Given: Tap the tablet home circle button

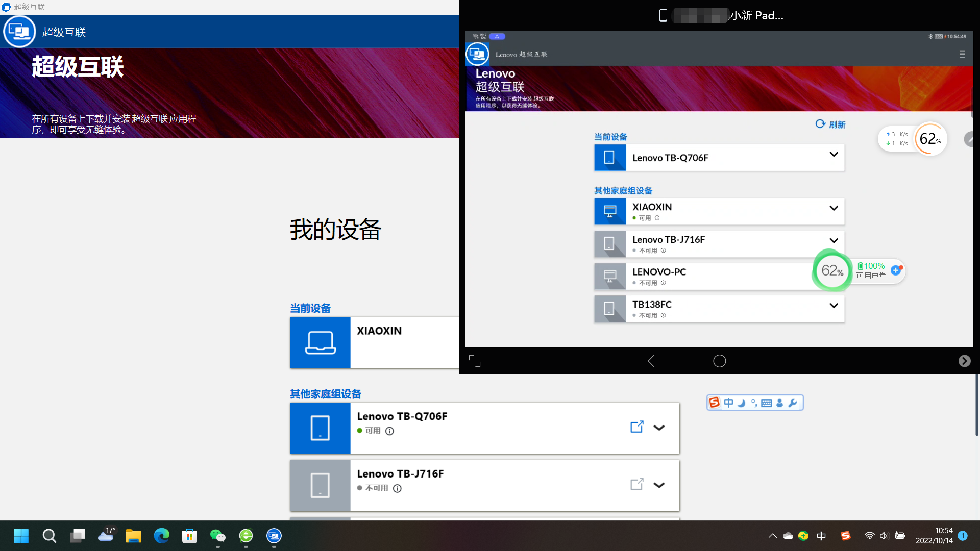Looking at the screenshot, I should point(720,361).
